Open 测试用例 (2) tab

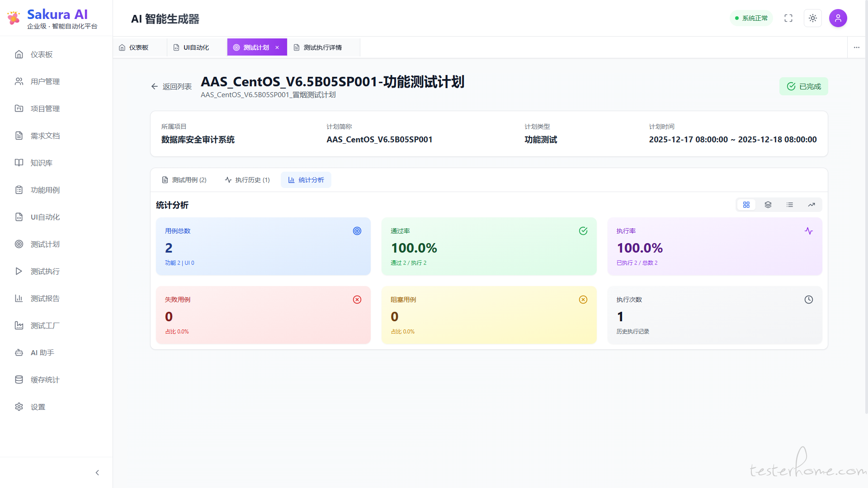[x=184, y=180]
